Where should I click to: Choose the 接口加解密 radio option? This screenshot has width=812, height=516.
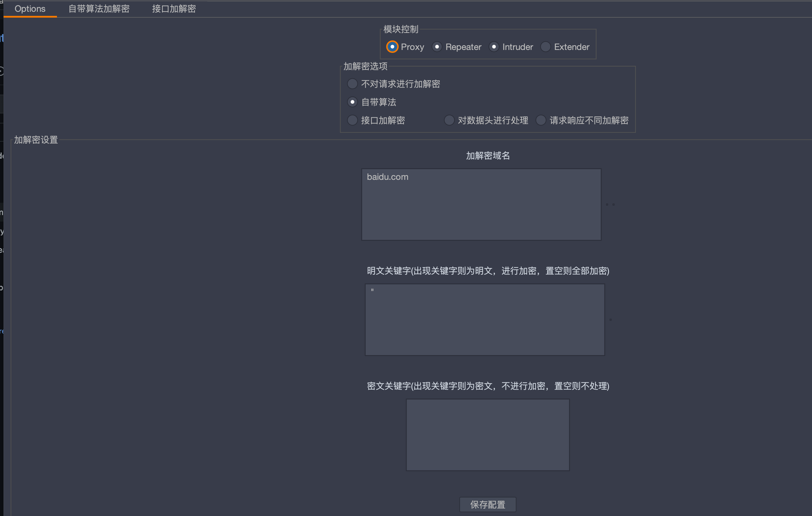pyautogui.click(x=352, y=120)
